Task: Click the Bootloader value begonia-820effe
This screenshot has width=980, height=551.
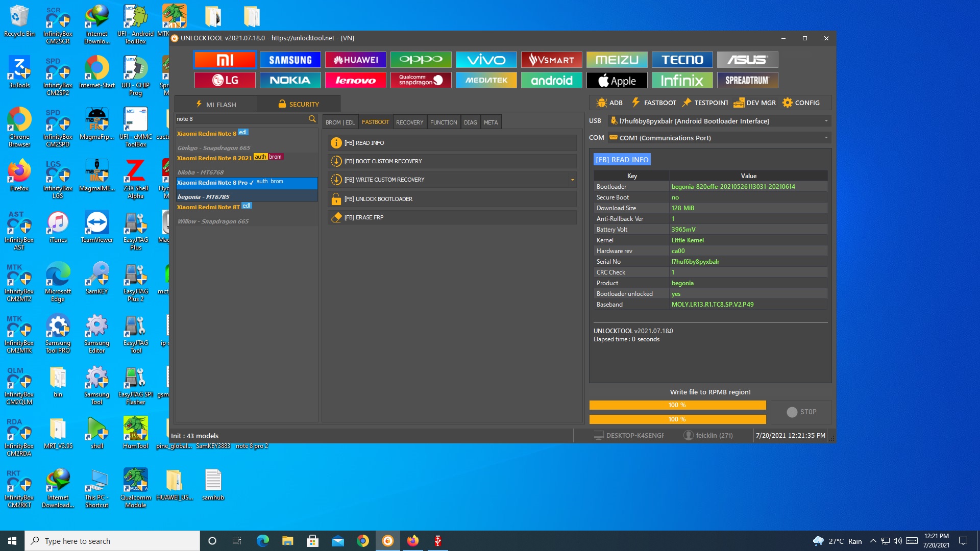Action: click(733, 187)
